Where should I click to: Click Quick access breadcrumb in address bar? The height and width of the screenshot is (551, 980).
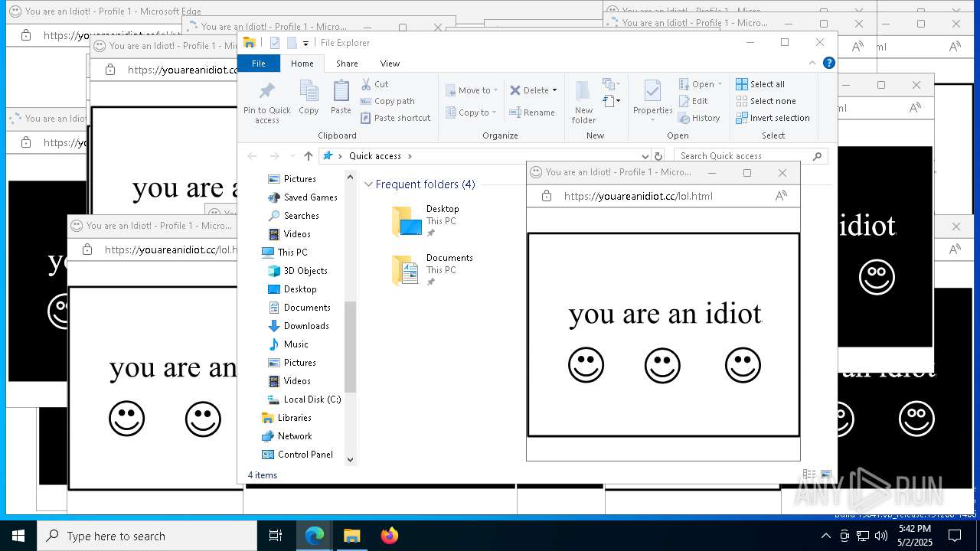pyautogui.click(x=375, y=156)
